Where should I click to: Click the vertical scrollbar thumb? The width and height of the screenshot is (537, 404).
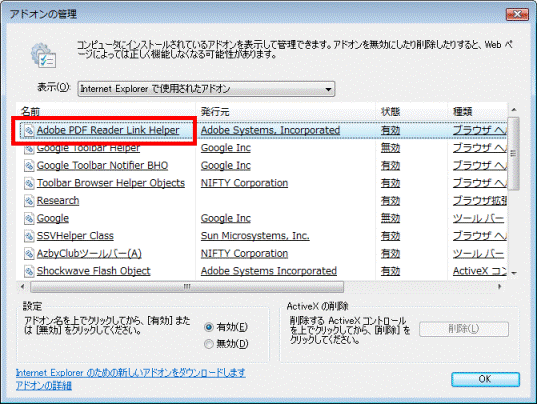pos(514,153)
